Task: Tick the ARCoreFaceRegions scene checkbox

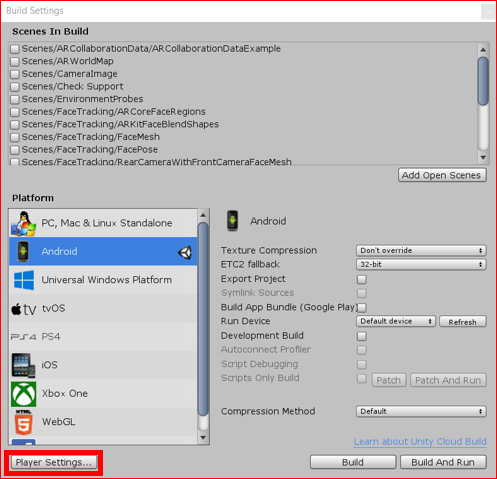Action: tap(15, 112)
